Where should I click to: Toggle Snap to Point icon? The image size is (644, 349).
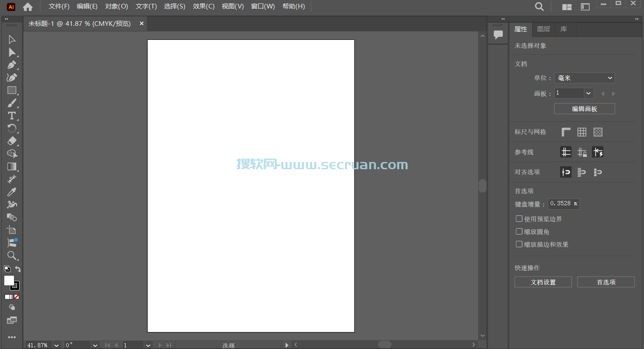click(566, 172)
